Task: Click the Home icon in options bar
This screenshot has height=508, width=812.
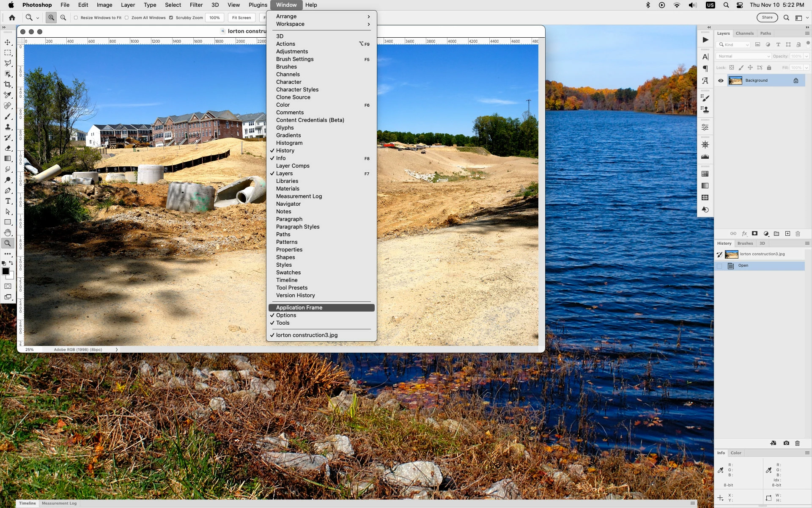Action: point(12,18)
